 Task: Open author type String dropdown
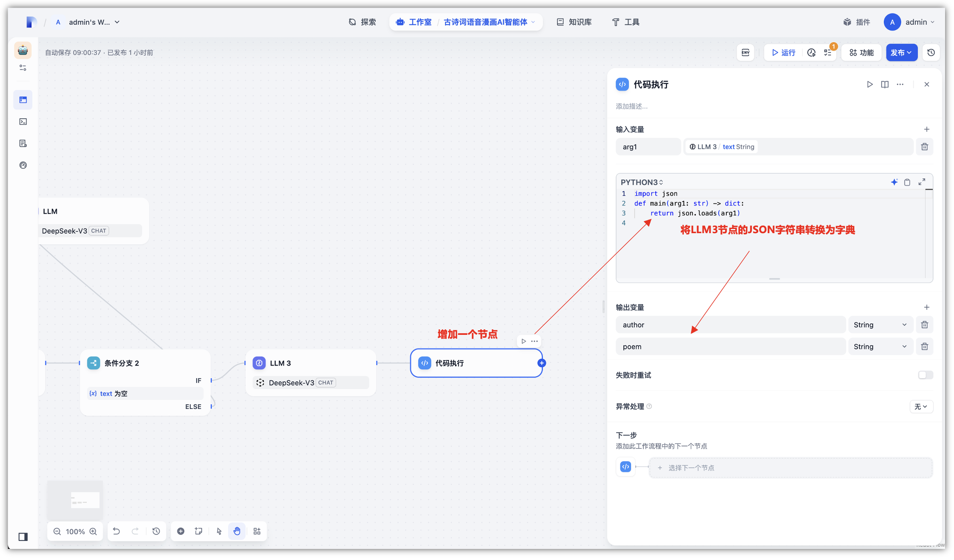(x=880, y=325)
